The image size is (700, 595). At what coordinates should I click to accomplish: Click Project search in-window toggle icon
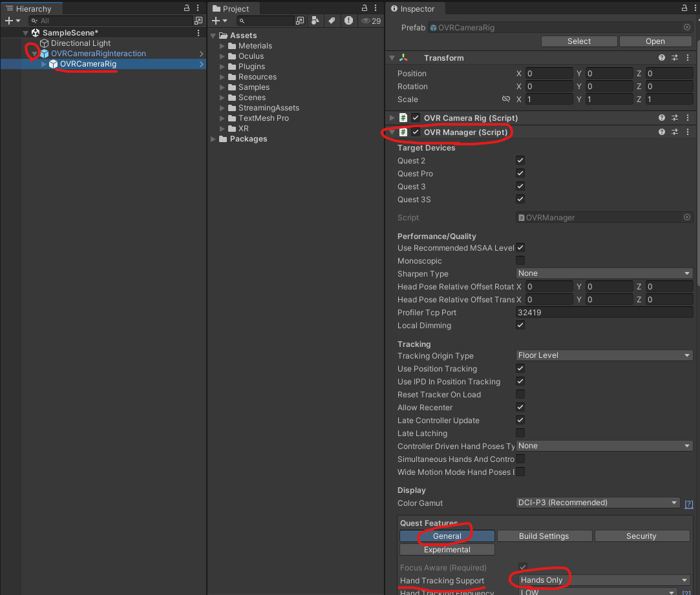(x=300, y=21)
